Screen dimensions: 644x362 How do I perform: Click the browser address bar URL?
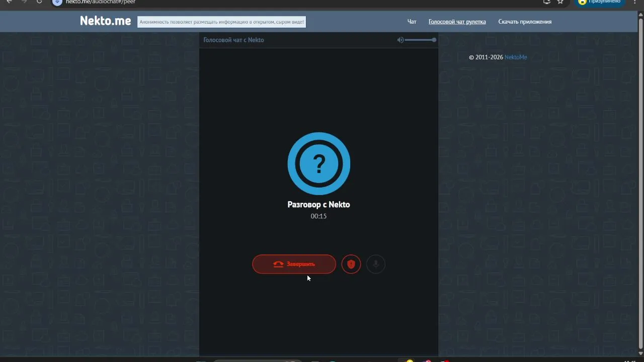click(101, 2)
